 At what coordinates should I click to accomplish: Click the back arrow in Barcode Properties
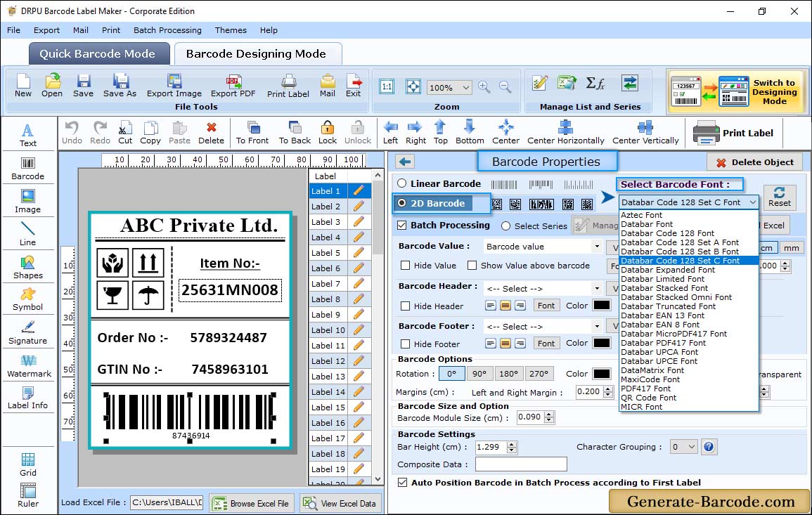(x=405, y=162)
